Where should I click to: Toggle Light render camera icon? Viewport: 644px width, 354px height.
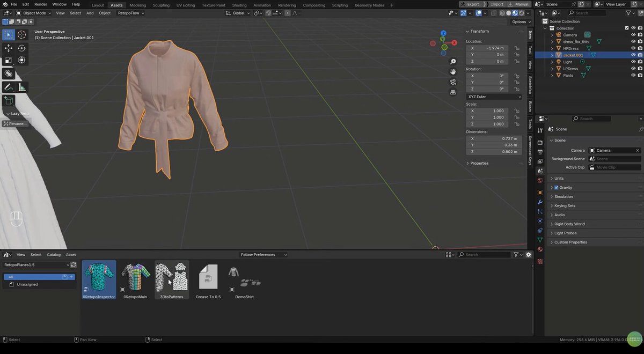pyautogui.click(x=640, y=62)
